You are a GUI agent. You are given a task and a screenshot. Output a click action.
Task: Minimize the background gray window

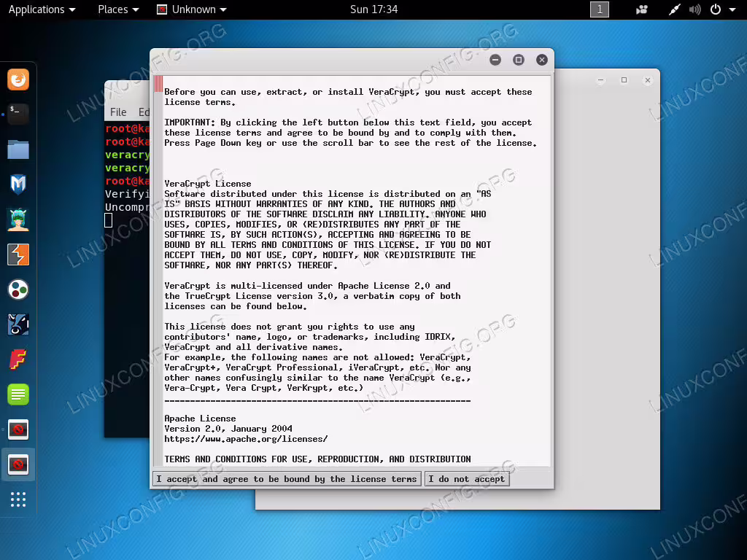[x=601, y=80]
